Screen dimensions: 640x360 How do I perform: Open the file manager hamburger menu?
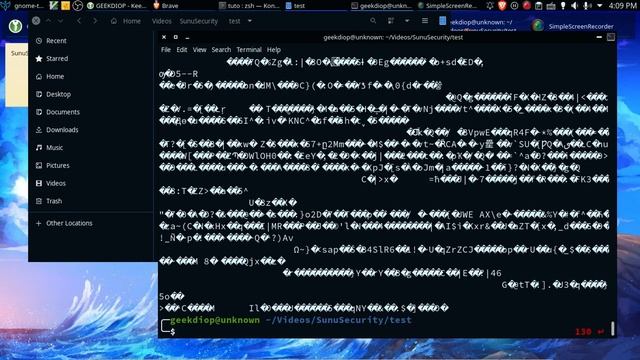click(x=425, y=21)
